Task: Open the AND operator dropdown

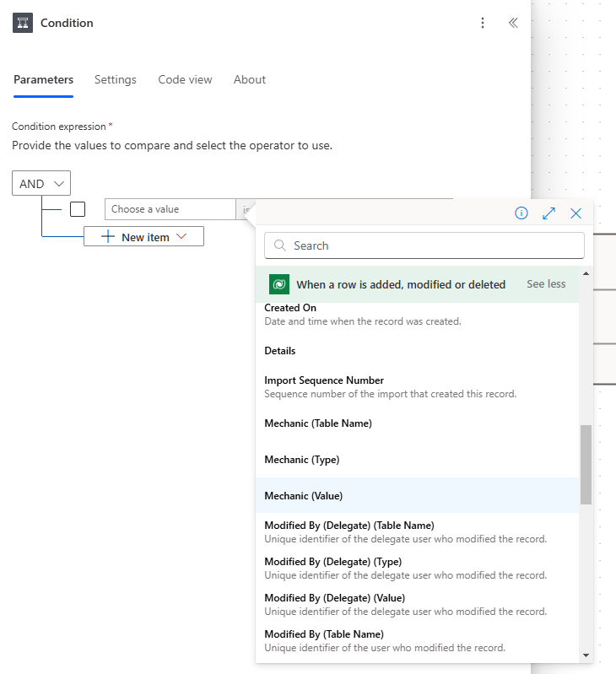Action: tap(41, 183)
